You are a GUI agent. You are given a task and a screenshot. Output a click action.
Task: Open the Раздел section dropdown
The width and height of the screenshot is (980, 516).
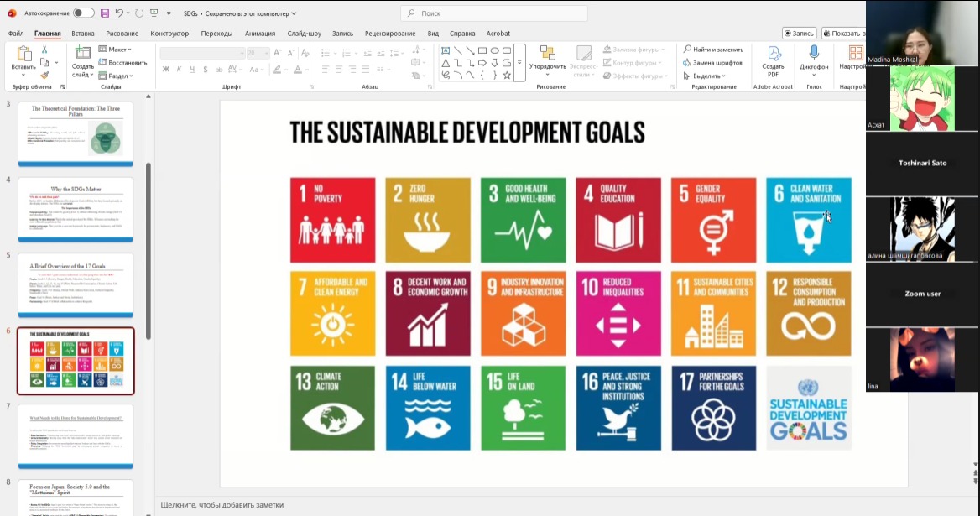pos(117,76)
